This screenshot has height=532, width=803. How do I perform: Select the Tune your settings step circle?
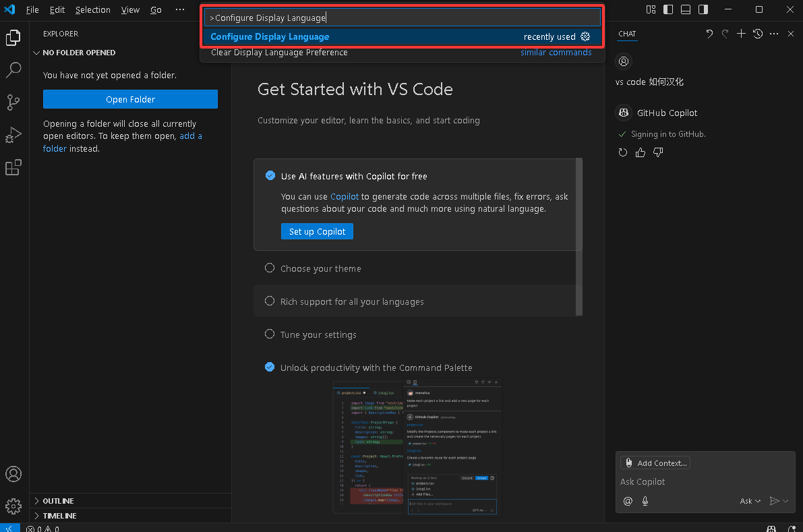(270, 334)
